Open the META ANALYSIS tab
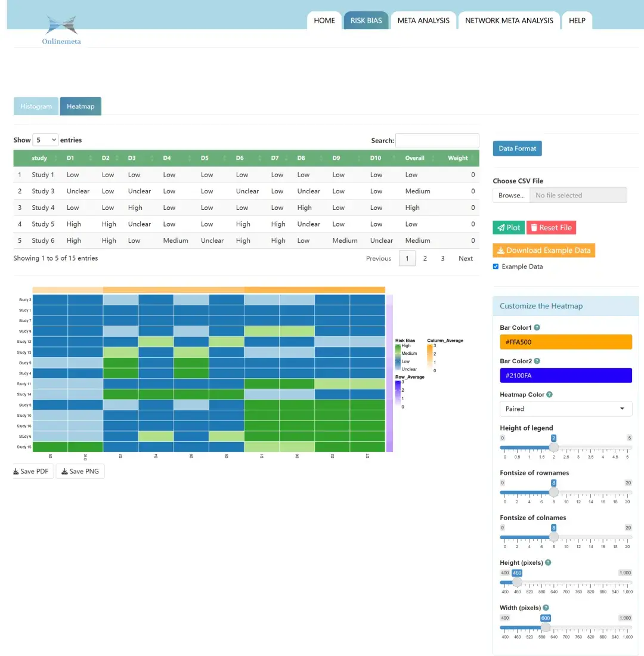This screenshot has height=656, width=644. point(423,20)
